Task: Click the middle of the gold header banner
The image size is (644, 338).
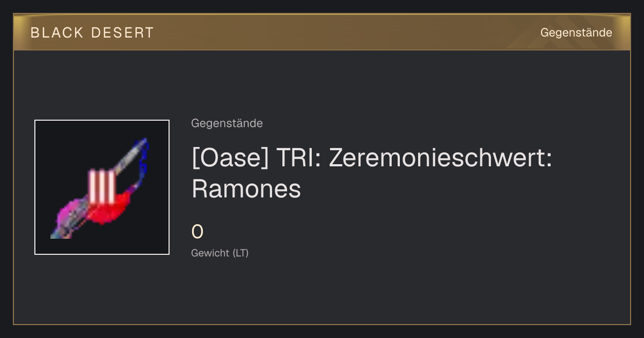Action: point(322,32)
